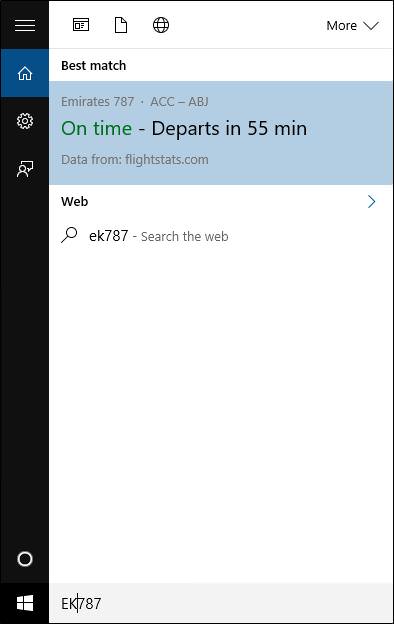Select the Emirates 787 best match result
The height and width of the screenshot is (624, 394).
coord(221,133)
